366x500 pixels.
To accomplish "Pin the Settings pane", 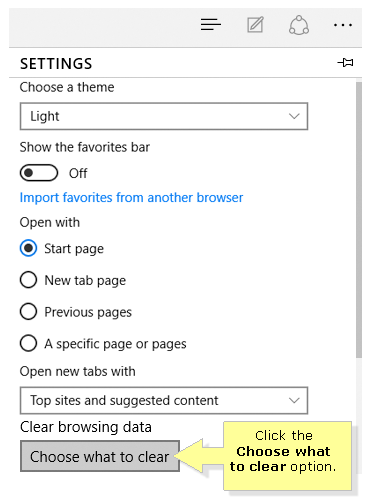I will 345,62.
